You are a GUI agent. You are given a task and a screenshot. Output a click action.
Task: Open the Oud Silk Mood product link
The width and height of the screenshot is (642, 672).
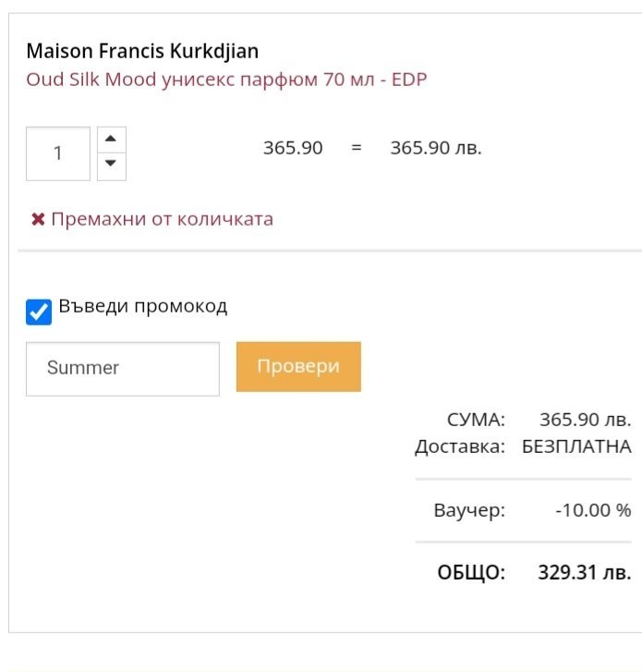coord(226,79)
